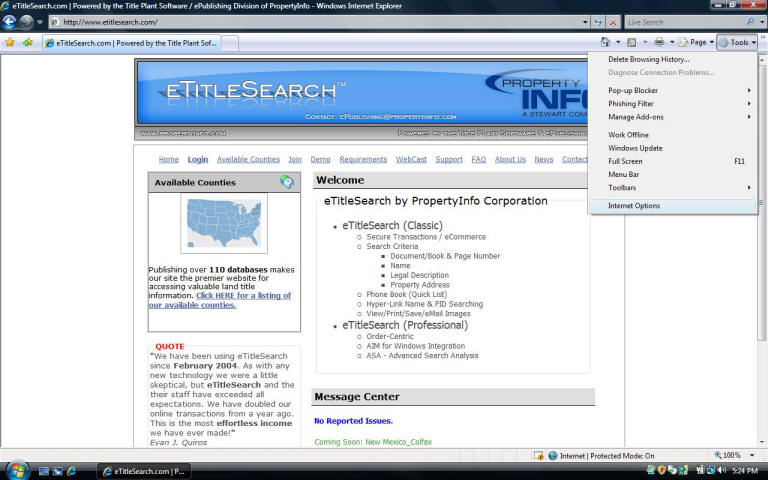Choose Internet Options in Tools menu

[x=672, y=206]
